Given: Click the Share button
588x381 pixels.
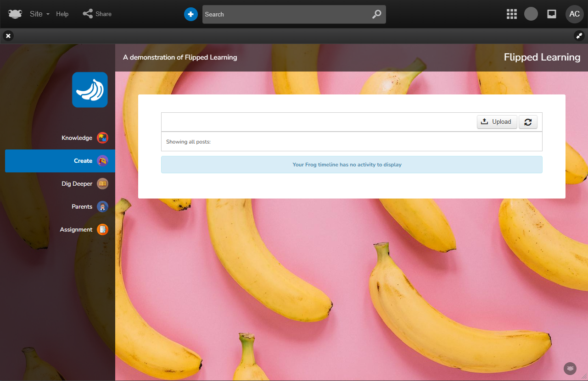Looking at the screenshot, I should click(97, 14).
